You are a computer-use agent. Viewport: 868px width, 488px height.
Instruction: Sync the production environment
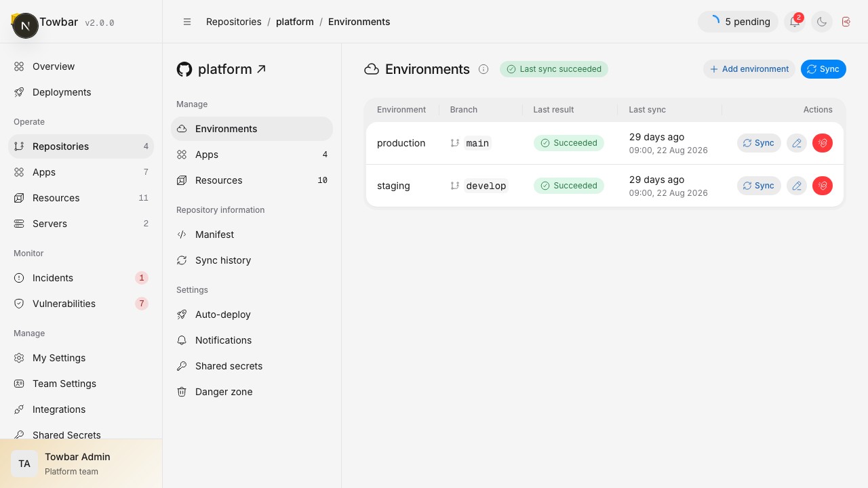click(759, 143)
